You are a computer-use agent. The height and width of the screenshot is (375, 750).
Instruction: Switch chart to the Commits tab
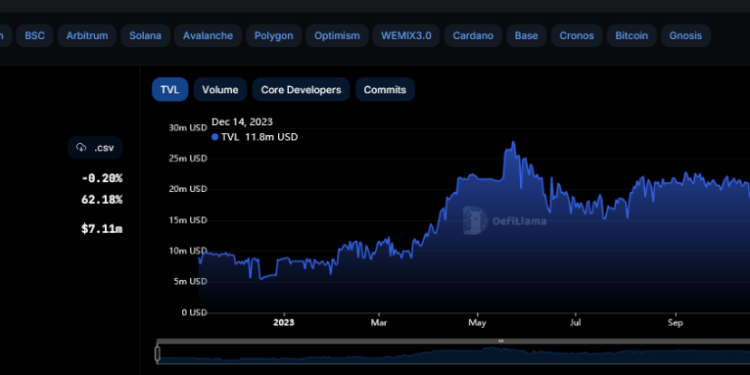click(x=385, y=89)
